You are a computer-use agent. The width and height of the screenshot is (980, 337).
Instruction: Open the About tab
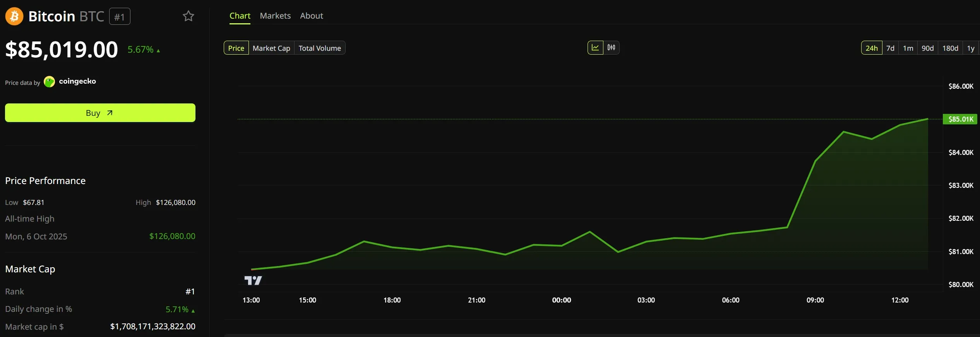click(312, 16)
